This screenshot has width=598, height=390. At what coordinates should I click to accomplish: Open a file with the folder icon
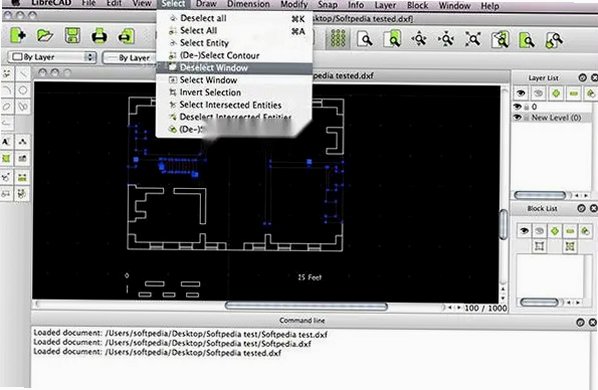coord(45,36)
